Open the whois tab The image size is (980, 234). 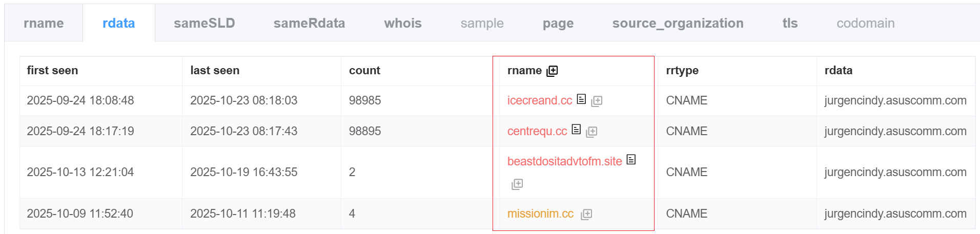403,23
